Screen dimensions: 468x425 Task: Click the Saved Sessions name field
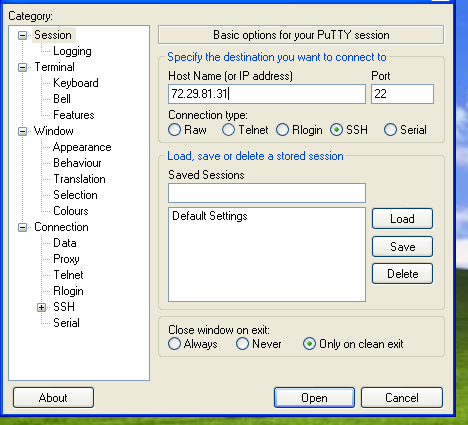267,193
